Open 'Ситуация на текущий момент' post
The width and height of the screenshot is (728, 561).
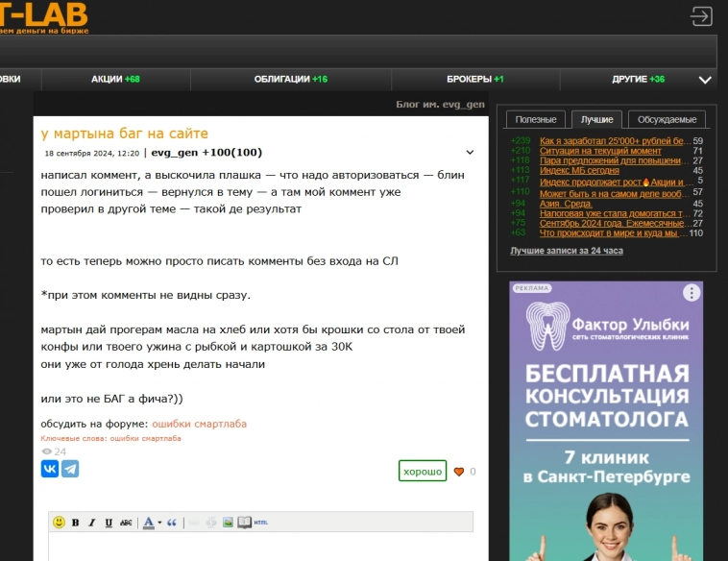click(600, 151)
